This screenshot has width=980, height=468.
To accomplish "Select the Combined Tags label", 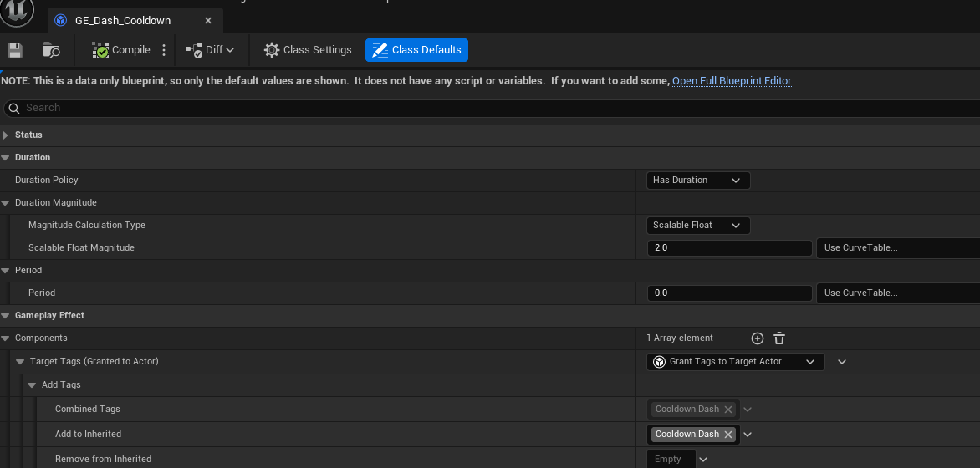I will (88, 409).
